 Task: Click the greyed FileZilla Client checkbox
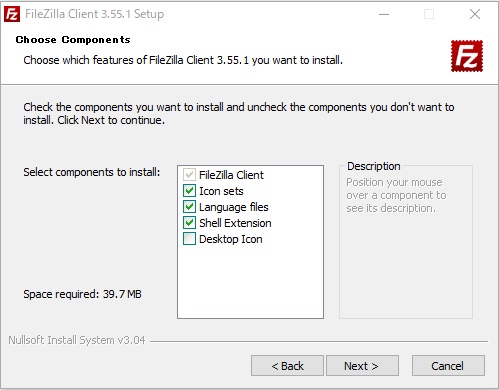[x=189, y=175]
